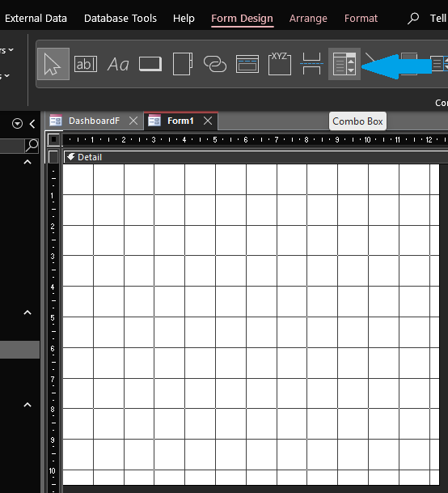This screenshot has height=493, width=448.
Task: Switch to the Arrange ribbon tab
Action: (308, 19)
